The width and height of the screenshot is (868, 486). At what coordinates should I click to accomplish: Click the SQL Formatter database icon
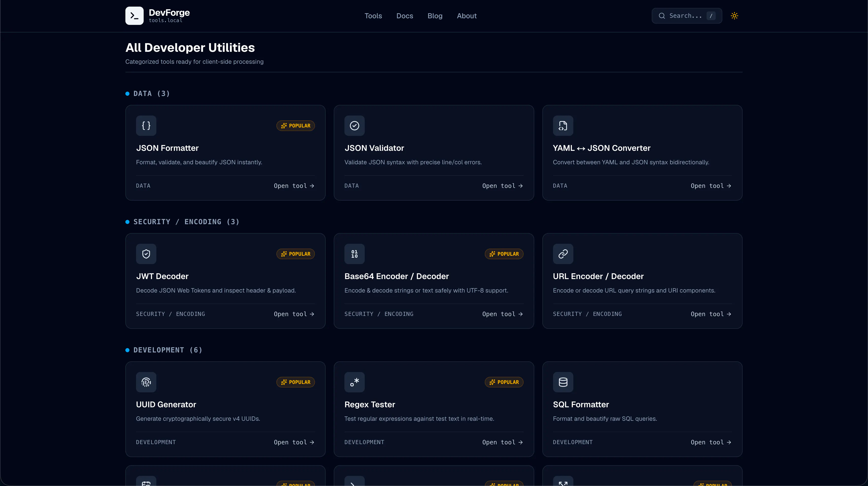[563, 382]
